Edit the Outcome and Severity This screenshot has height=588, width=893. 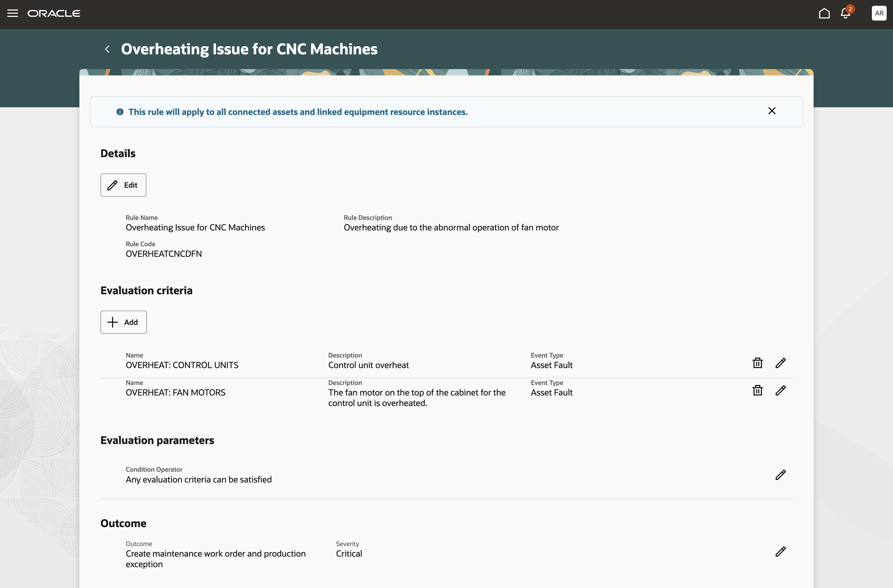[780, 551]
